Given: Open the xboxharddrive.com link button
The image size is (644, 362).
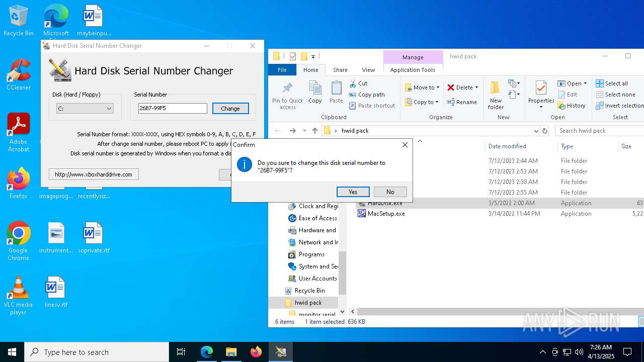Looking at the screenshot, I should 94,174.
